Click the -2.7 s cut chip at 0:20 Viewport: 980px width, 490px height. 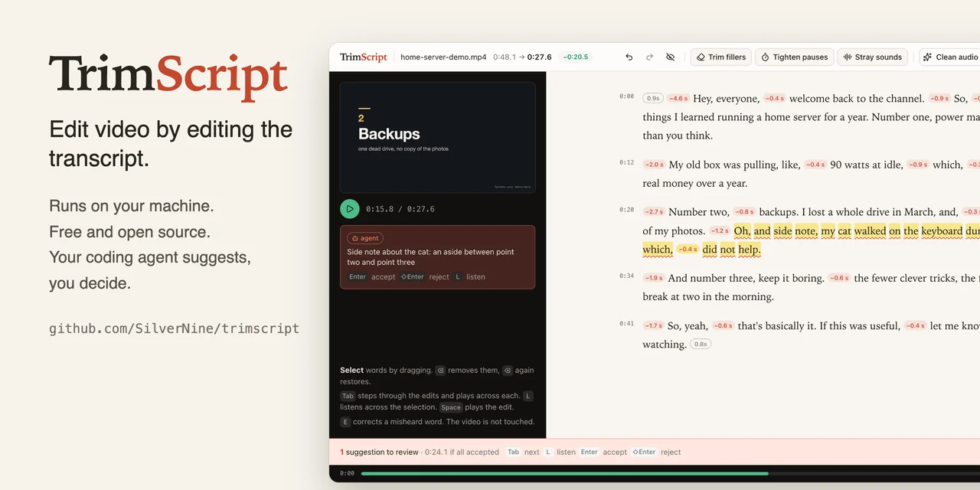click(654, 212)
